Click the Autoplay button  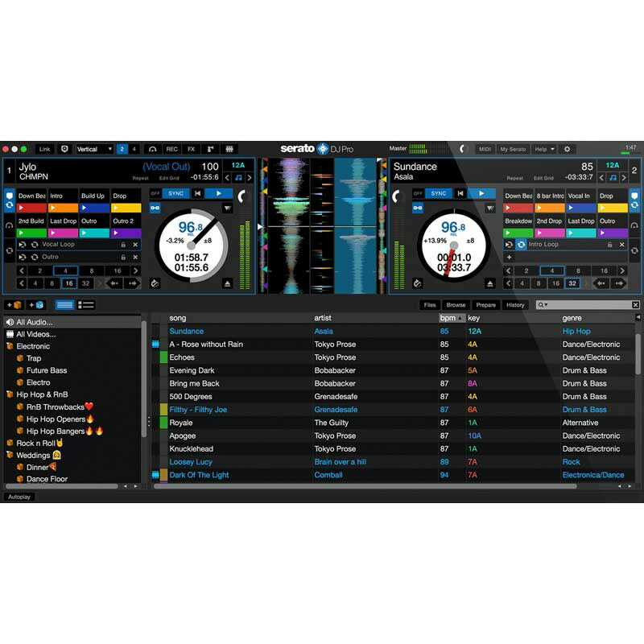[x=18, y=497]
